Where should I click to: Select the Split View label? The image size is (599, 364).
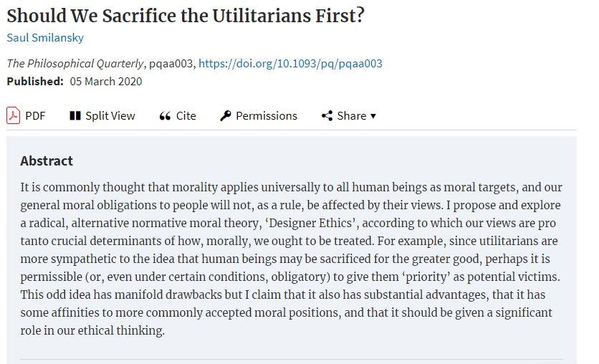110,116
